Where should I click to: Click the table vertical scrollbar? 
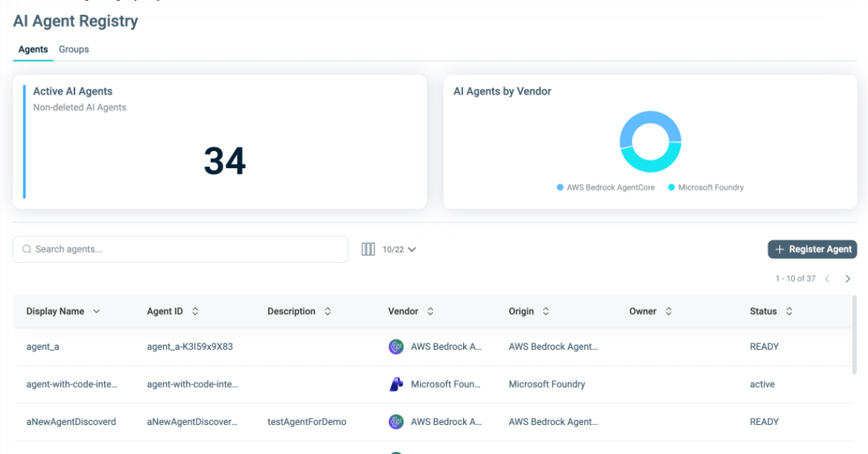855,335
